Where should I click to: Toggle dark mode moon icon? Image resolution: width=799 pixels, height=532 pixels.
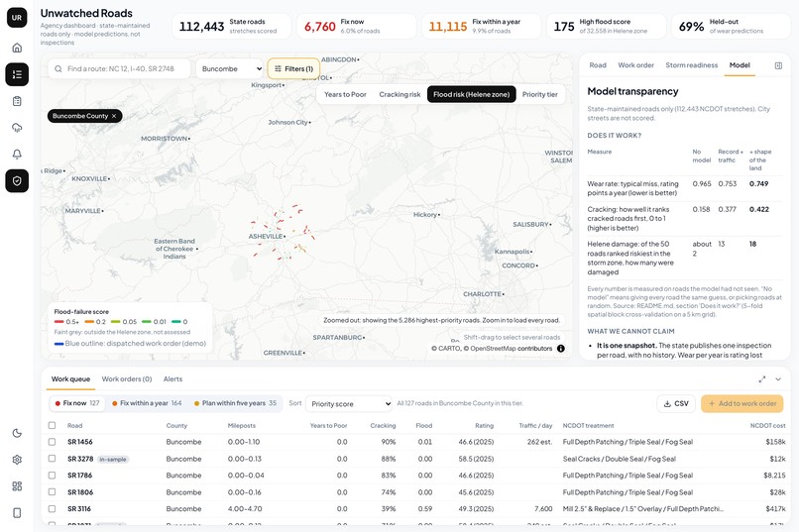click(x=17, y=433)
